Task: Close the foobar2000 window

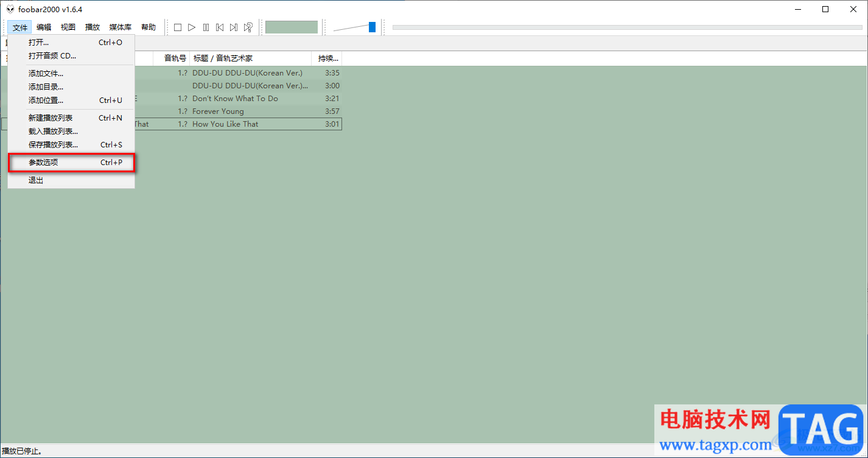Action: pyautogui.click(x=853, y=9)
